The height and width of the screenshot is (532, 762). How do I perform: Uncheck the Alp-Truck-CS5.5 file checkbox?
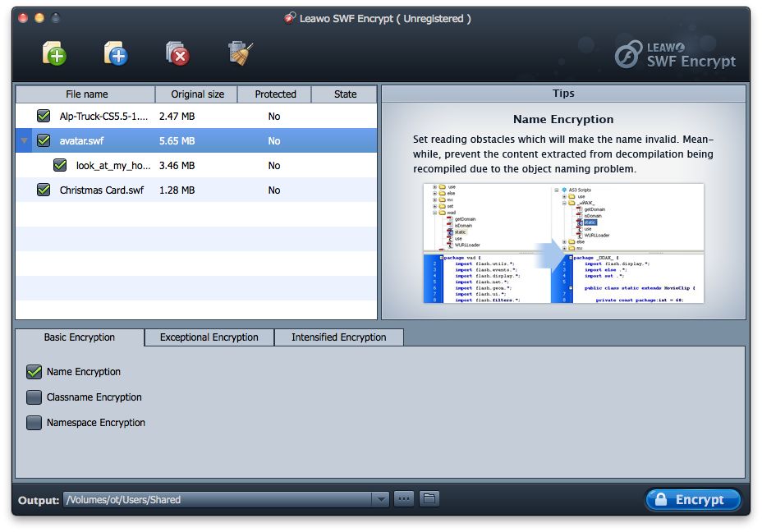pos(44,117)
